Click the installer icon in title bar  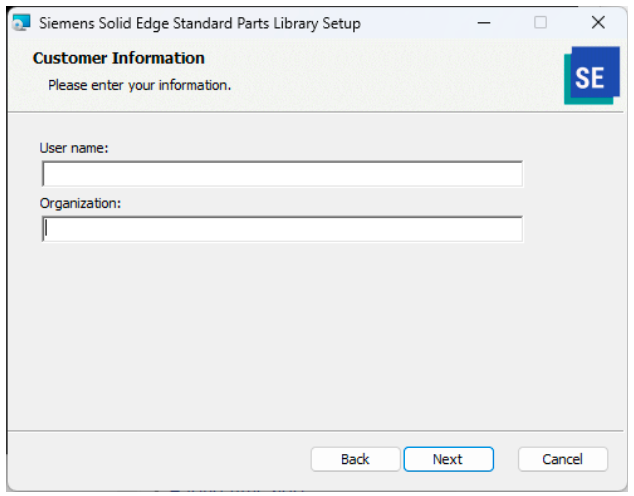click(21, 23)
